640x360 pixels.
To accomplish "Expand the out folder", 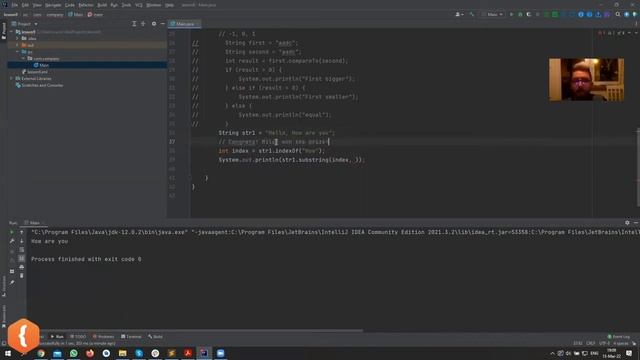I will point(17,45).
